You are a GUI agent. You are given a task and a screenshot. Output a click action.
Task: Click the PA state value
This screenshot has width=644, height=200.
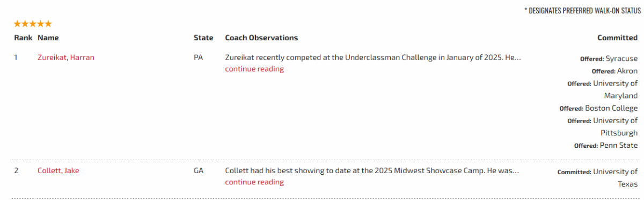(198, 58)
